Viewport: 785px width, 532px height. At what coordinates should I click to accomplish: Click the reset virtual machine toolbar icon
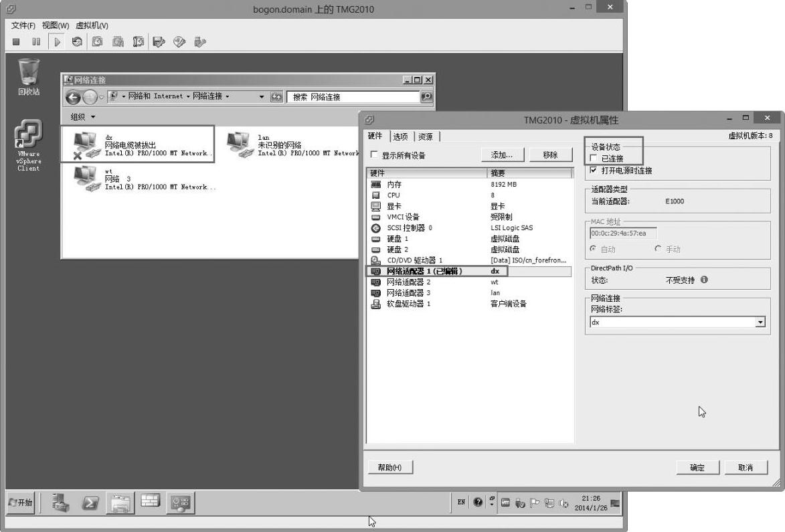[77, 42]
